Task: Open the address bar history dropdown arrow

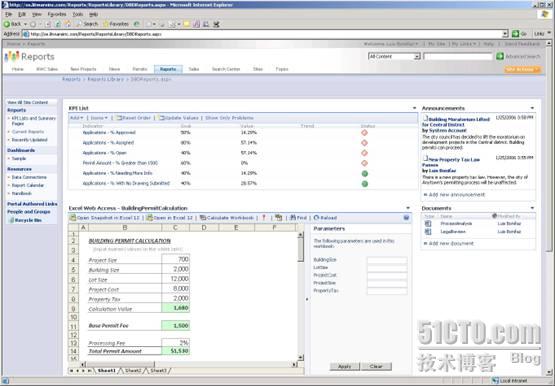Action: pos(505,34)
